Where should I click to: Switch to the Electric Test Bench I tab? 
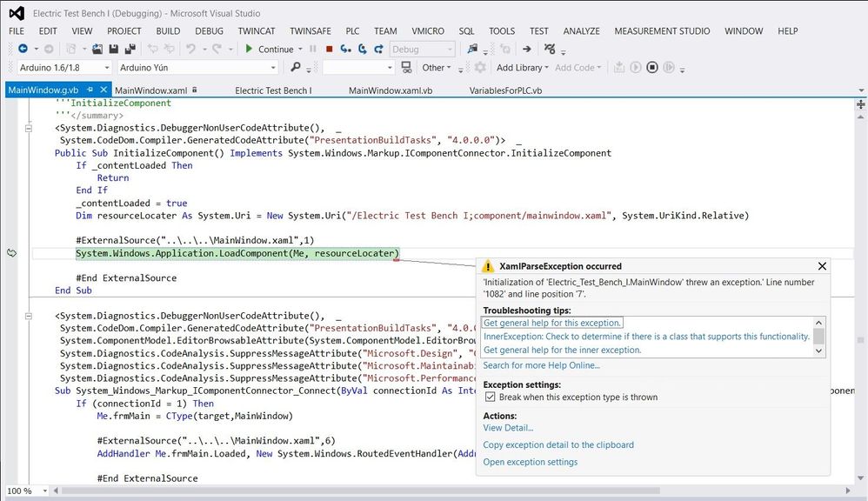[273, 90]
